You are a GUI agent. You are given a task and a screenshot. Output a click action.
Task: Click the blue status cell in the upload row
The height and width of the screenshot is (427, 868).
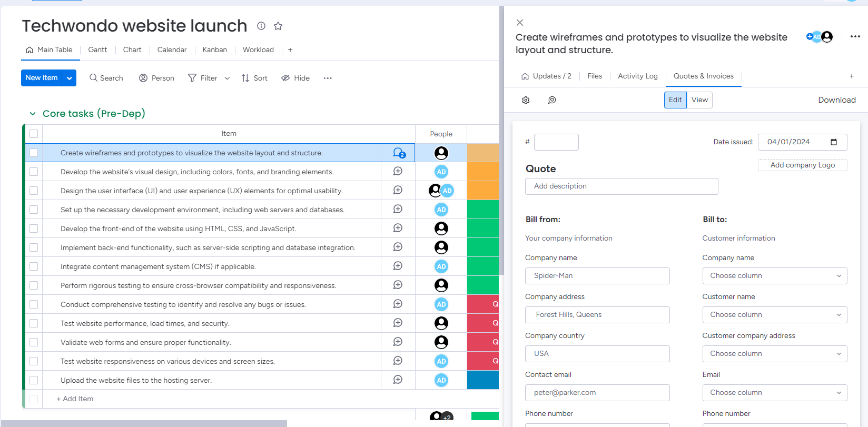[x=483, y=380]
